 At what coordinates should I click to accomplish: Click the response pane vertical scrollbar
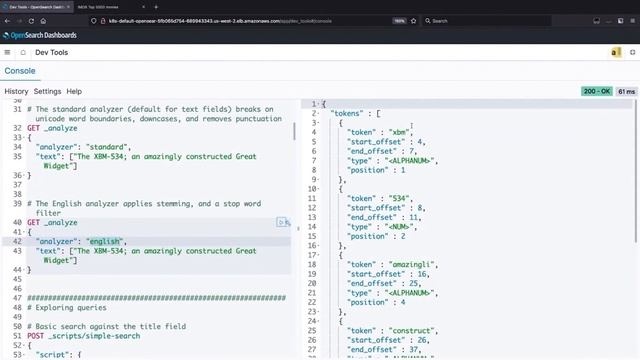tap(636, 171)
